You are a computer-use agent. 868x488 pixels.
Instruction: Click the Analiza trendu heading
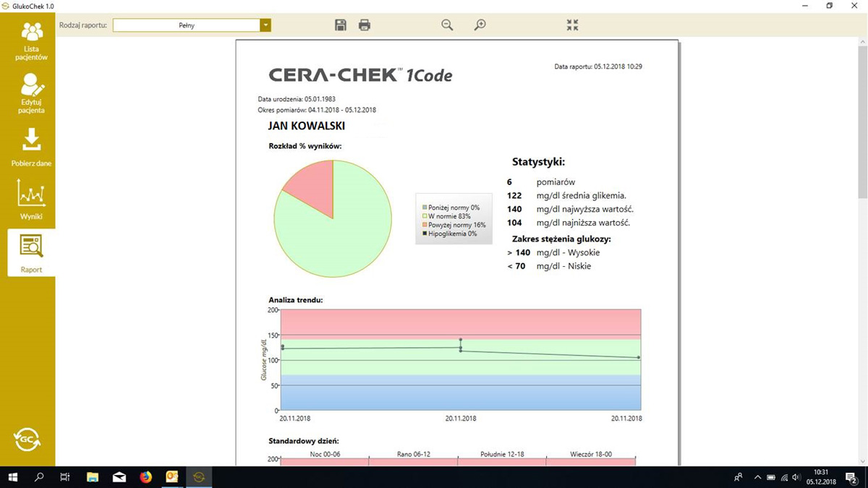tap(295, 299)
